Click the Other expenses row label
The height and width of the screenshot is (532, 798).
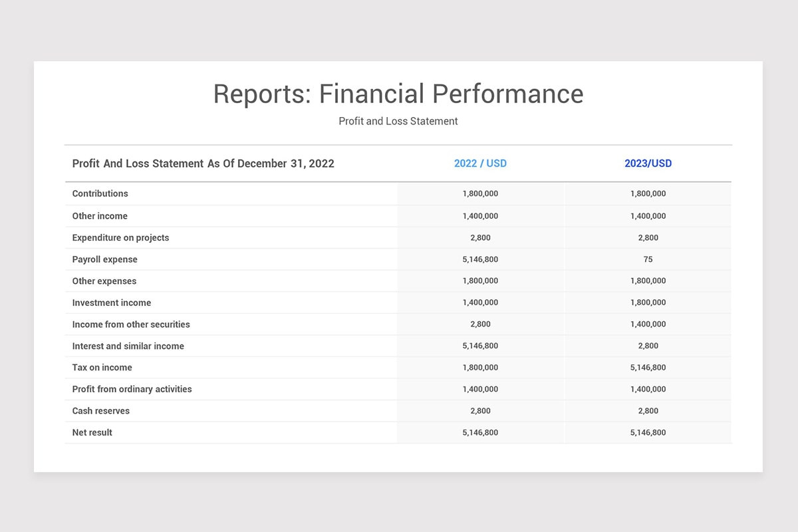104,281
